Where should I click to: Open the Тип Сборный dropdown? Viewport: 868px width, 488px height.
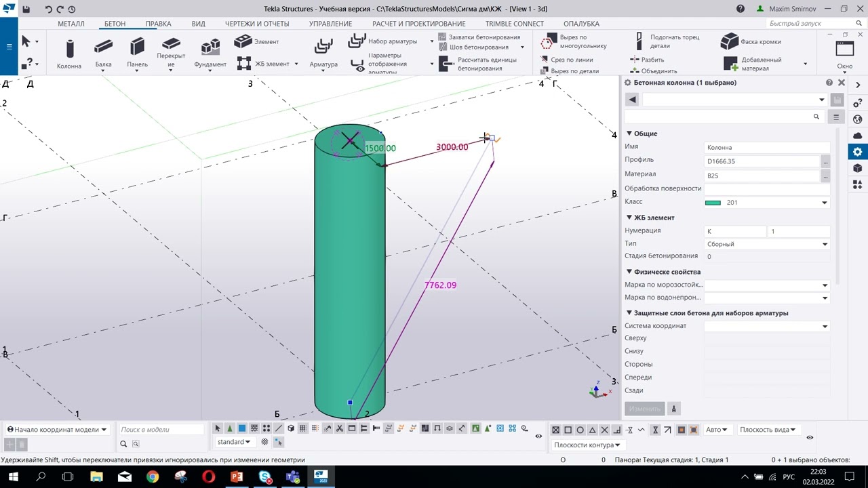[825, 244]
